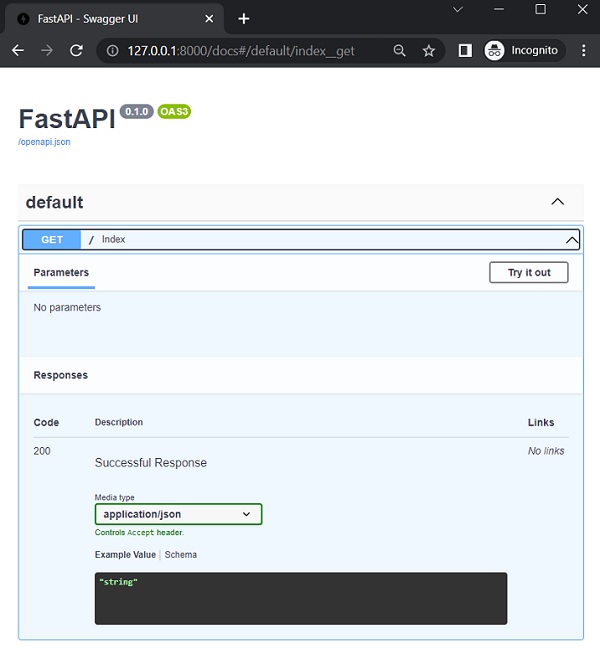Image resolution: width=600 pixels, height=654 pixels.
Task: Open the Chrome three-dot menu
Action: click(584, 51)
